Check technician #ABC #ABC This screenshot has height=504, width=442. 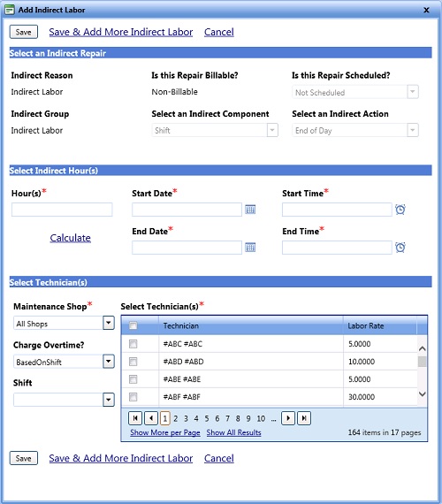133,344
